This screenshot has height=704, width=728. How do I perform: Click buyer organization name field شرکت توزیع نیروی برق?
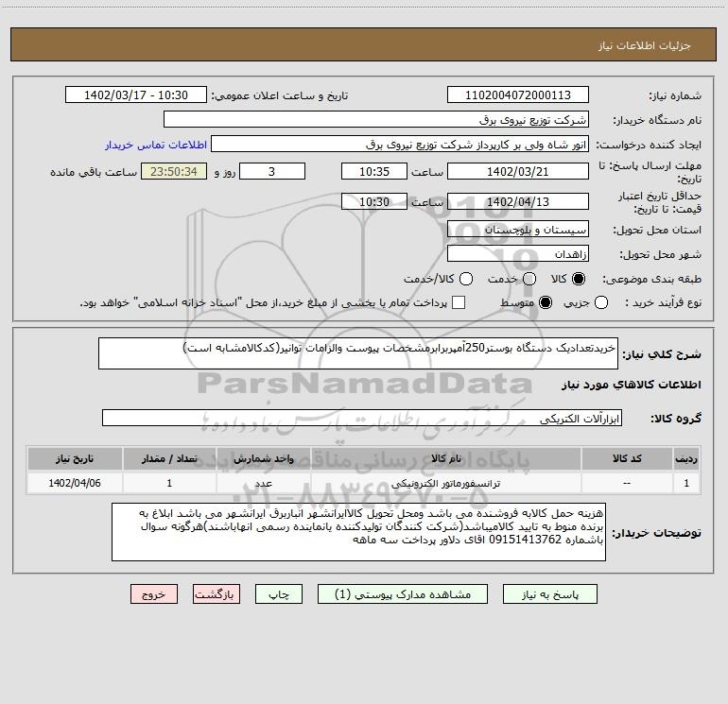pyautogui.click(x=376, y=119)
